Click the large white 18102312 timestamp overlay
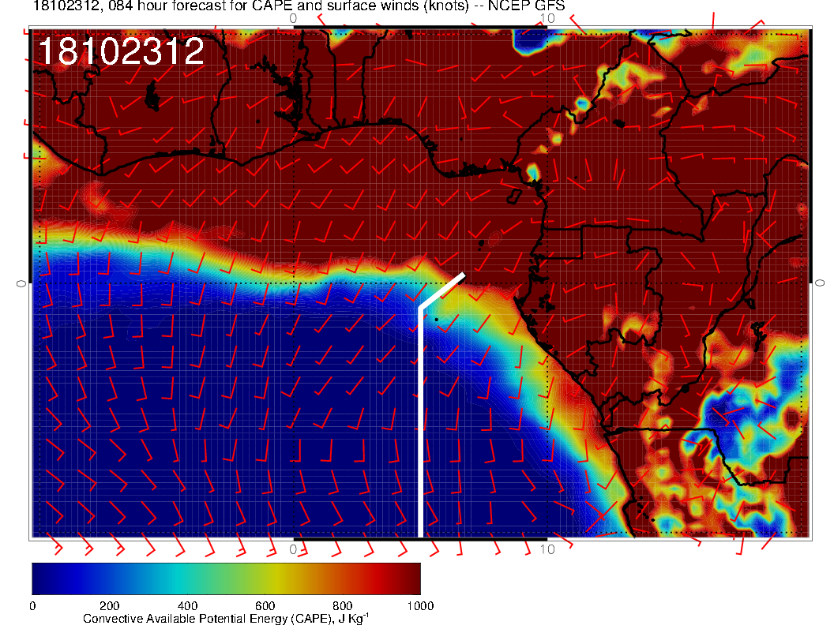 pyautogui.click(x=121, y=52)
